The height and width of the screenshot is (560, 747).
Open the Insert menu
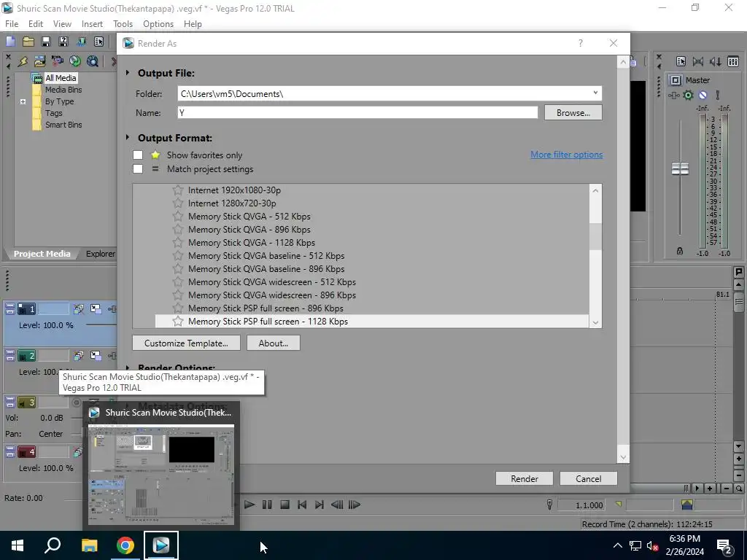pyautogui.click(x=92, y=24)
